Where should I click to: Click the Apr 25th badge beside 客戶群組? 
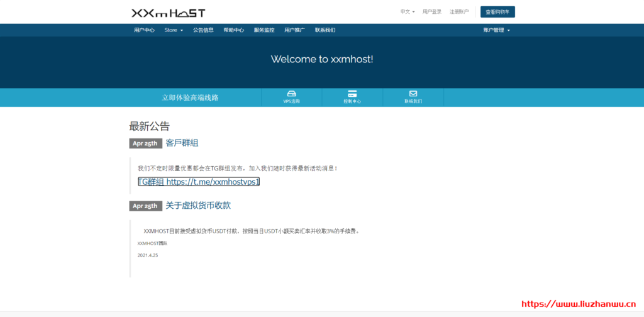coord(145,143)
